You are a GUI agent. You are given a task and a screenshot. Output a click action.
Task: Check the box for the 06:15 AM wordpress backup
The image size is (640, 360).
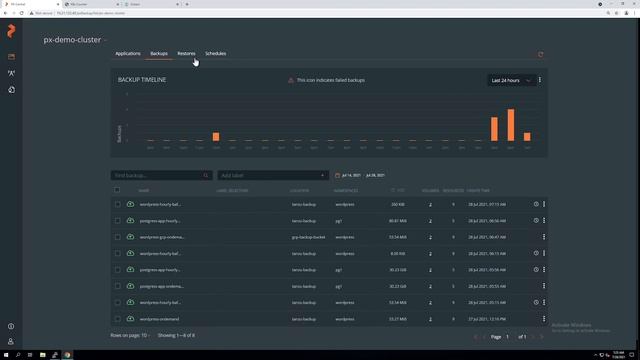point(118,253)
